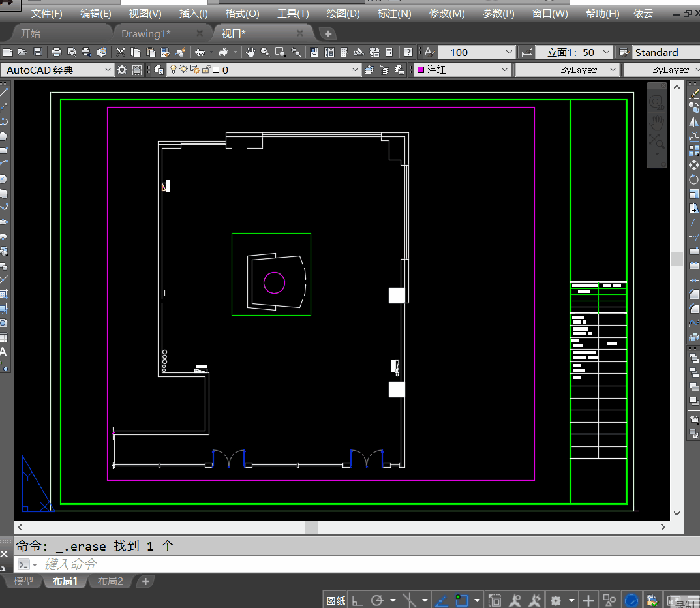700x608 pixels.
Task: Add a new drawing tab with plus button
Action: point(328,33)
